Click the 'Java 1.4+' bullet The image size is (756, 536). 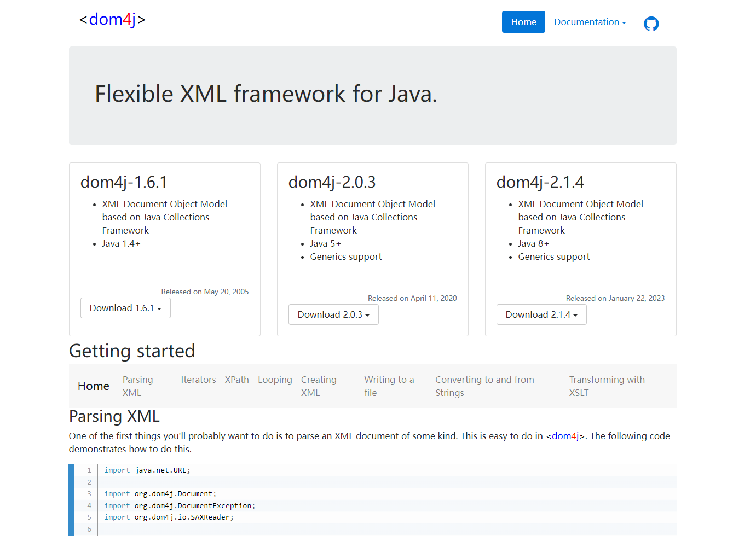(121, 243)
